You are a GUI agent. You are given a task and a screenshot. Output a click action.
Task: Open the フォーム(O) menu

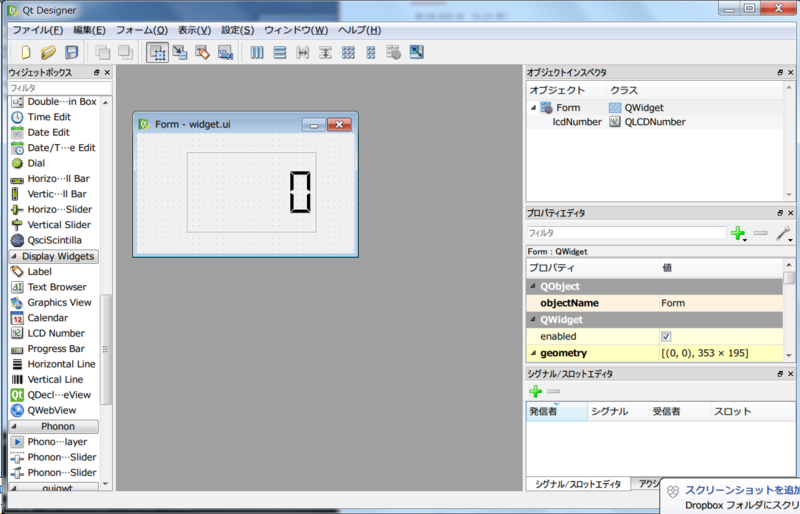[142, 30]
